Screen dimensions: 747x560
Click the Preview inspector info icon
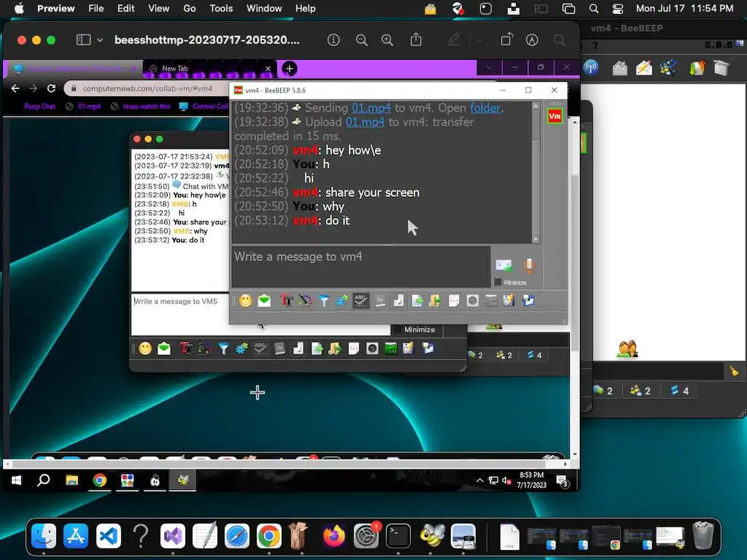point(333,40)
